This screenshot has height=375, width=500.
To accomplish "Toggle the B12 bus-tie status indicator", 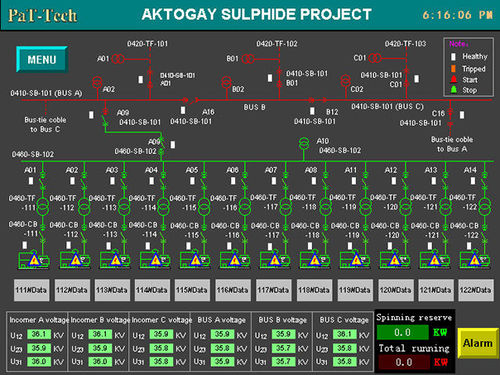I will pyautogui.click(x=312, y=111).
